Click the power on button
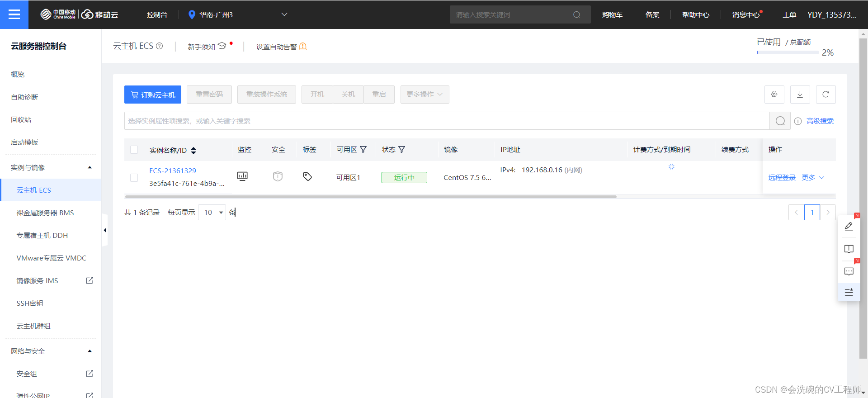The width and height of the screenshot is (868, 398). click(317, 95)
